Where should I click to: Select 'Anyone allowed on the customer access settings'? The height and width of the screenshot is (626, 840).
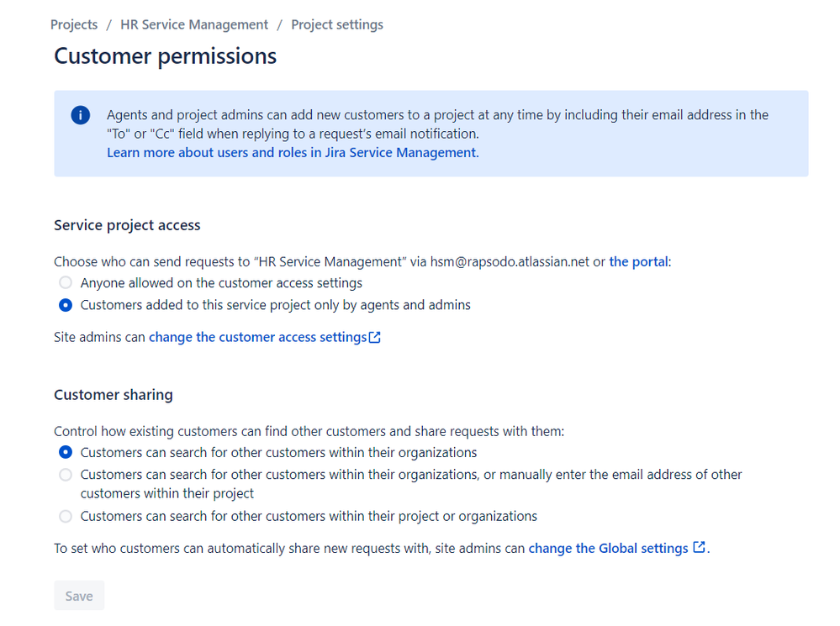tap(65, 282)
